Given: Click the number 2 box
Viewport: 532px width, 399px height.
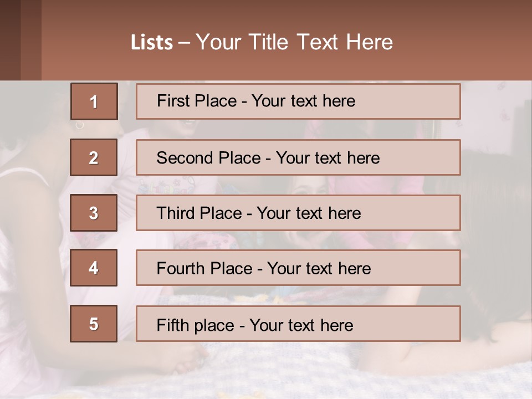Looking at the screenshot, I should [x=94, y=157].
